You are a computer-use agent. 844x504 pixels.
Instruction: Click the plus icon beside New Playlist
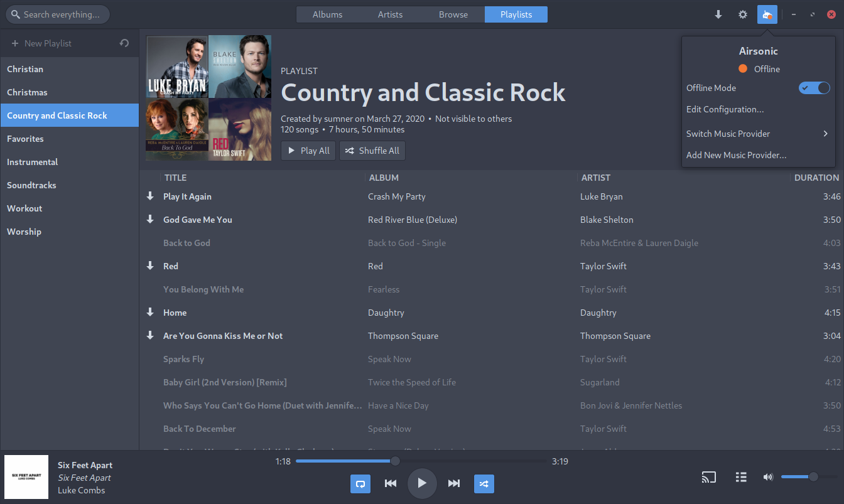click(15, 43)
